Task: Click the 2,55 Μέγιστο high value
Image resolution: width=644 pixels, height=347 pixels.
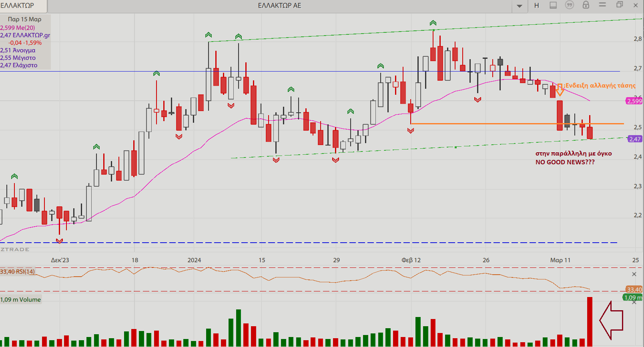Action: pos(18,58)
